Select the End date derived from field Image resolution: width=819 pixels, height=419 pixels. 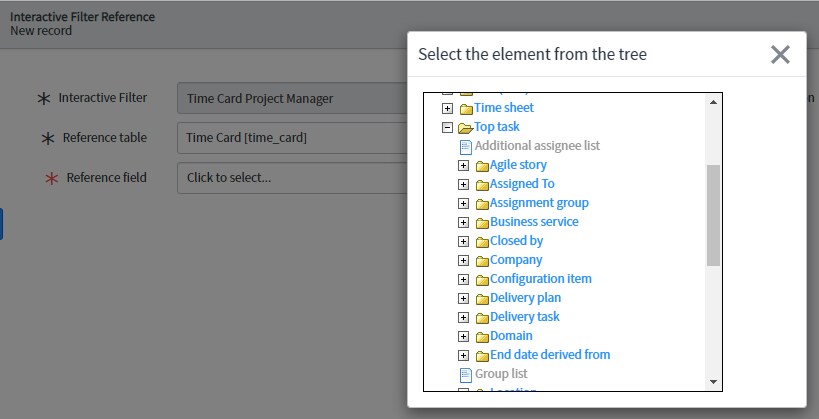click(550, 354)
